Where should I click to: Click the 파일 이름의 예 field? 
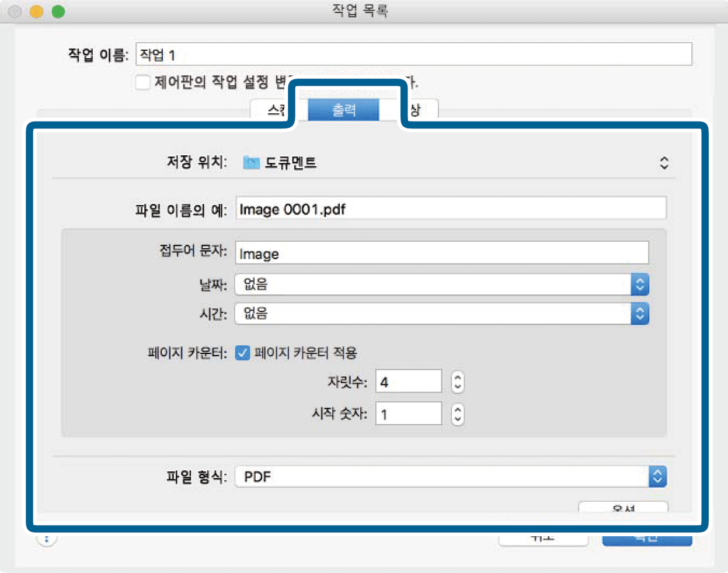click(450, 209)
